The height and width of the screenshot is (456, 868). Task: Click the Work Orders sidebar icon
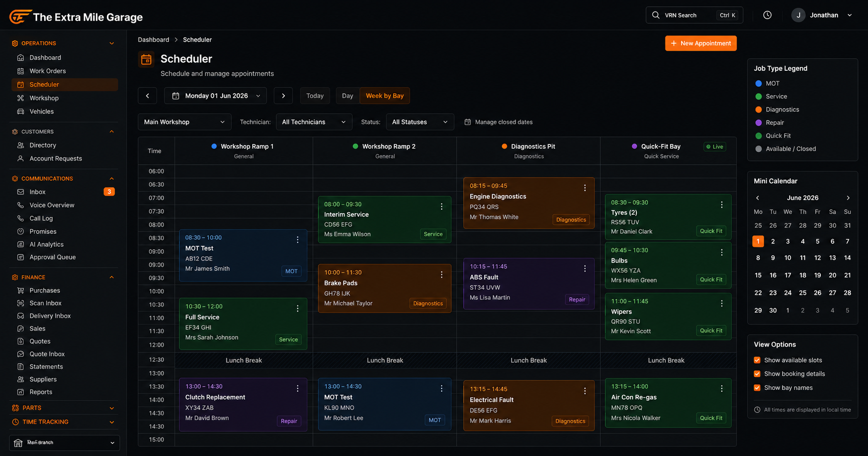(21, 71)
